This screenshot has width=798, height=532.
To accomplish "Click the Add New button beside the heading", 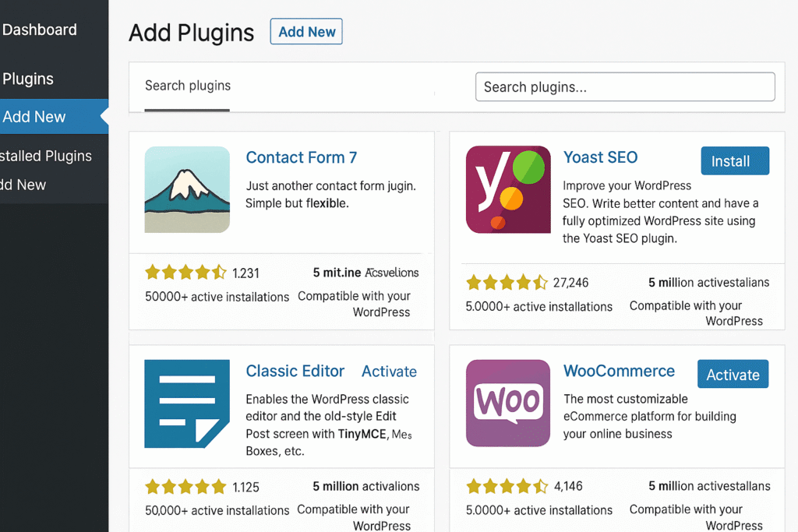I will 305,31.
